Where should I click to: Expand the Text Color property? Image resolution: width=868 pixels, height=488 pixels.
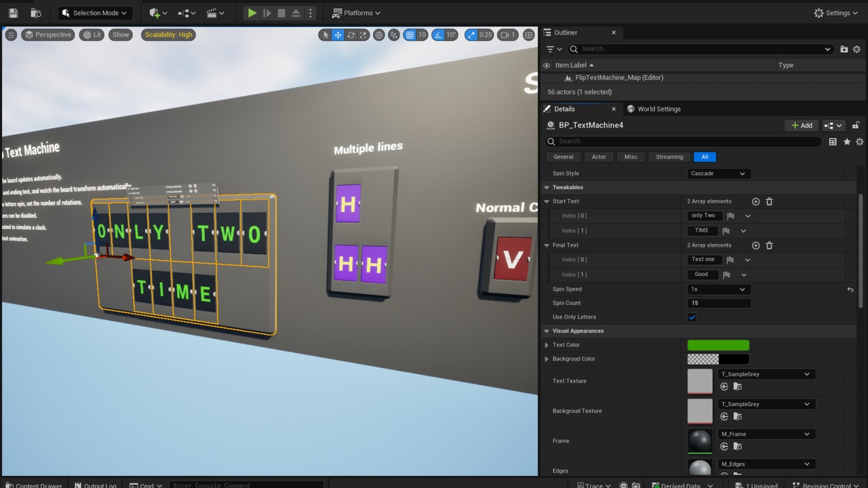[547, 345]
